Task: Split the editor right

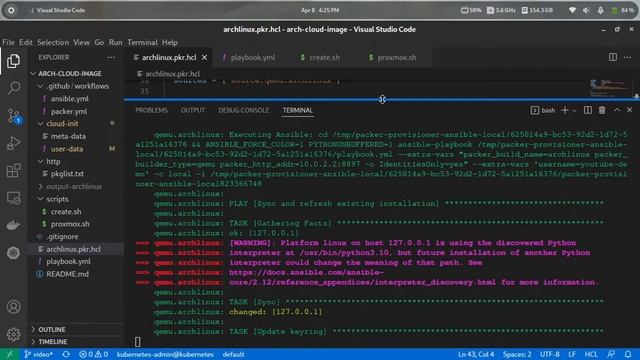Action: (613, 57)
